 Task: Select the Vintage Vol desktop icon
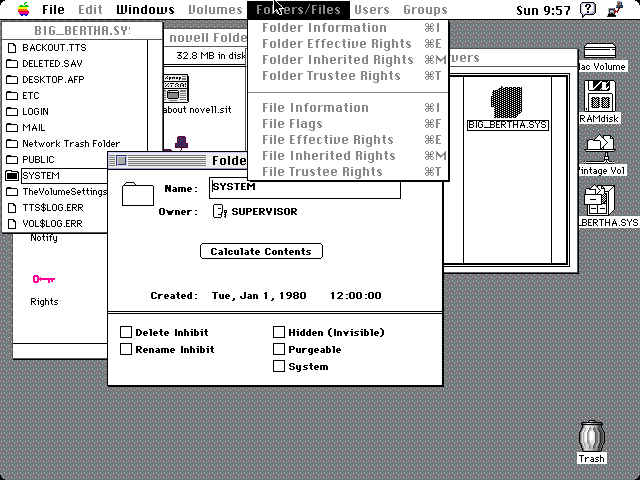600,149
